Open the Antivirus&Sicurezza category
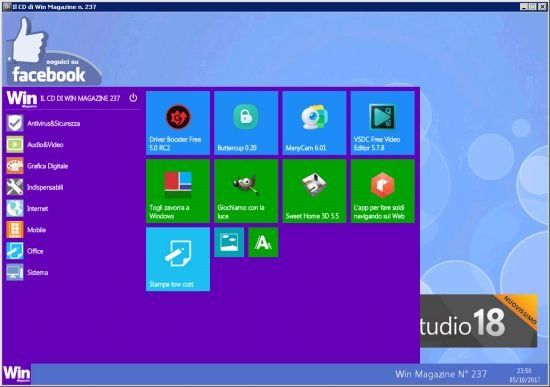Screen dimensions: 550x387 pyautogui.click(x=54, y=124)
